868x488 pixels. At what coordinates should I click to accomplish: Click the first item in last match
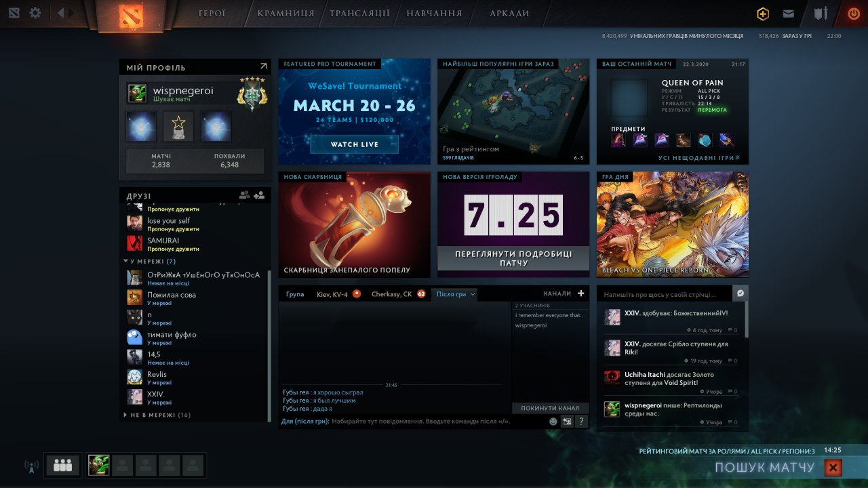(x=618, y=140)
